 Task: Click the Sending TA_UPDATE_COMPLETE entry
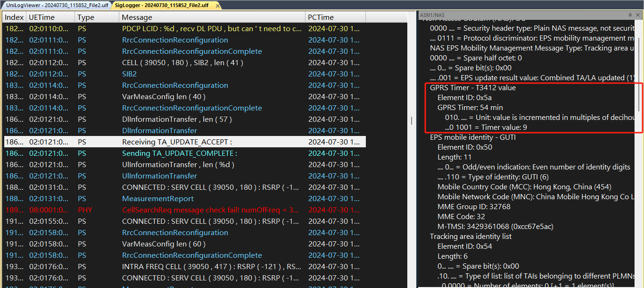click(x=181, y=153)
